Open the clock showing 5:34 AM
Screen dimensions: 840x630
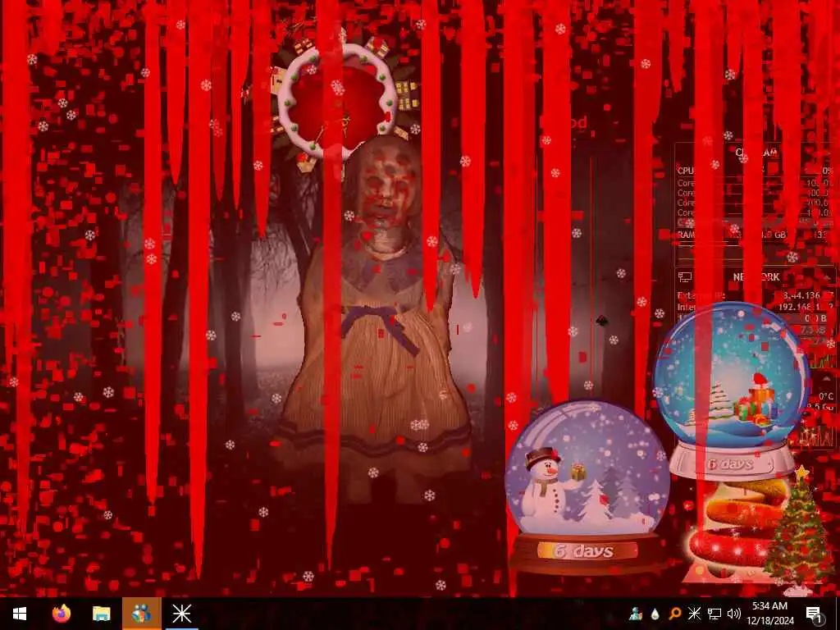pyautogui.click(x=769, y=614)
